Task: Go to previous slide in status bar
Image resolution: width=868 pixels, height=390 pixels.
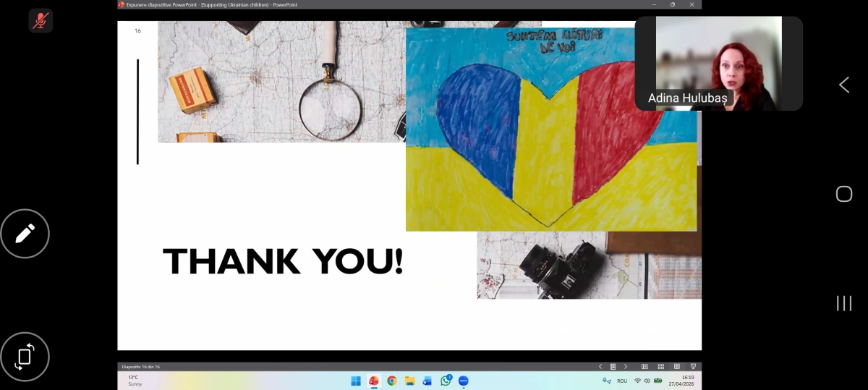Action: click(600, 367)
